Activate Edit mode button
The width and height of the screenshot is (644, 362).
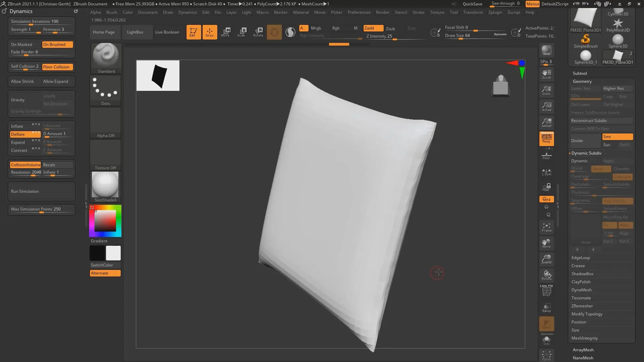[194, 32]
